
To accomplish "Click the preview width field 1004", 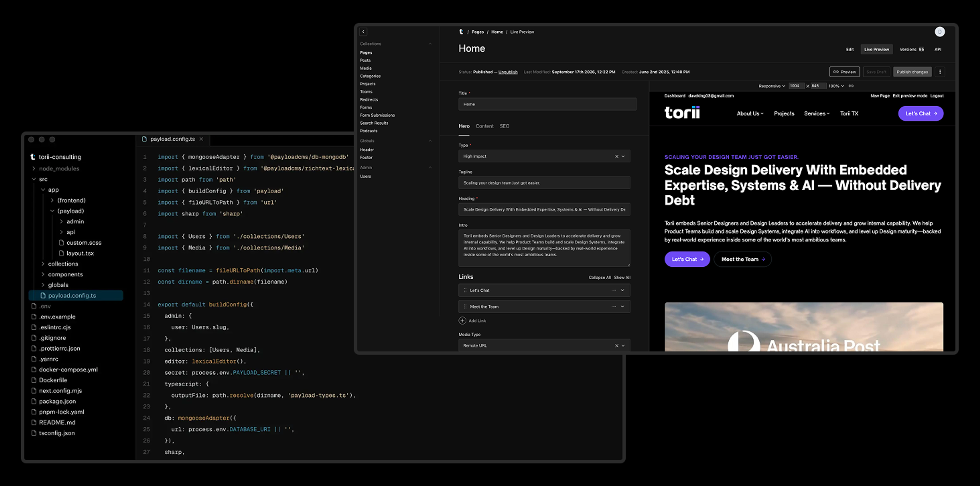I will coord(796,86).
